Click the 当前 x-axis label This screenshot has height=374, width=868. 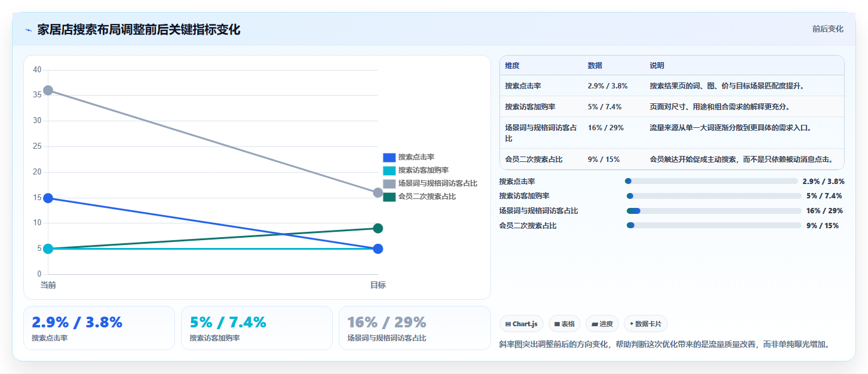click(48, 285)
